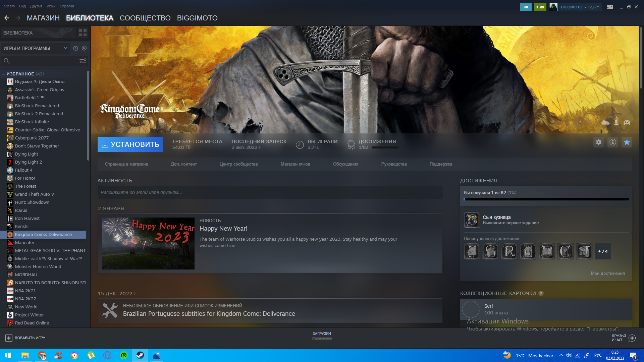Open Центр сообщества link
Viewport: 644px width, 362px height.
[239, 164]
